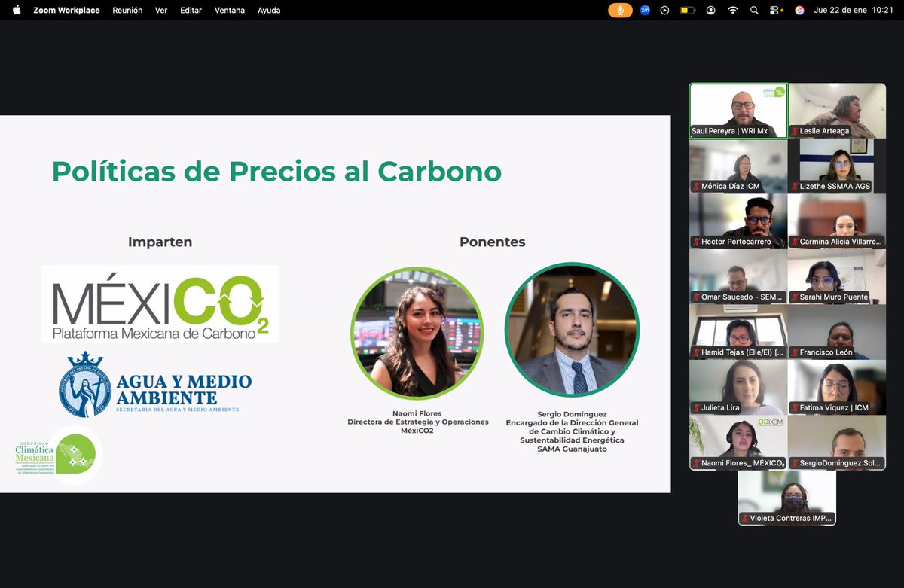Click the mute indicator on Mónica Díaz ICM's tile
Screen dimensions: 904x588
(x=697, y=186)
